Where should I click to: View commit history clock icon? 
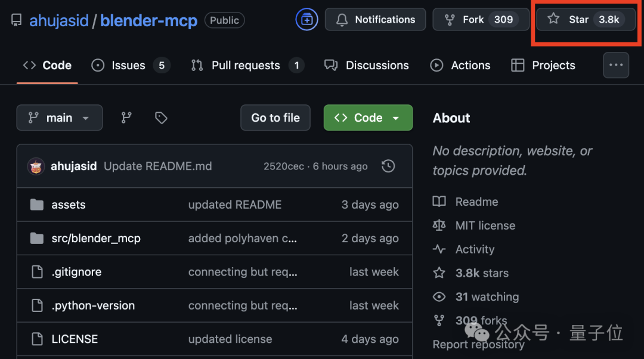[x=388, y=166]
